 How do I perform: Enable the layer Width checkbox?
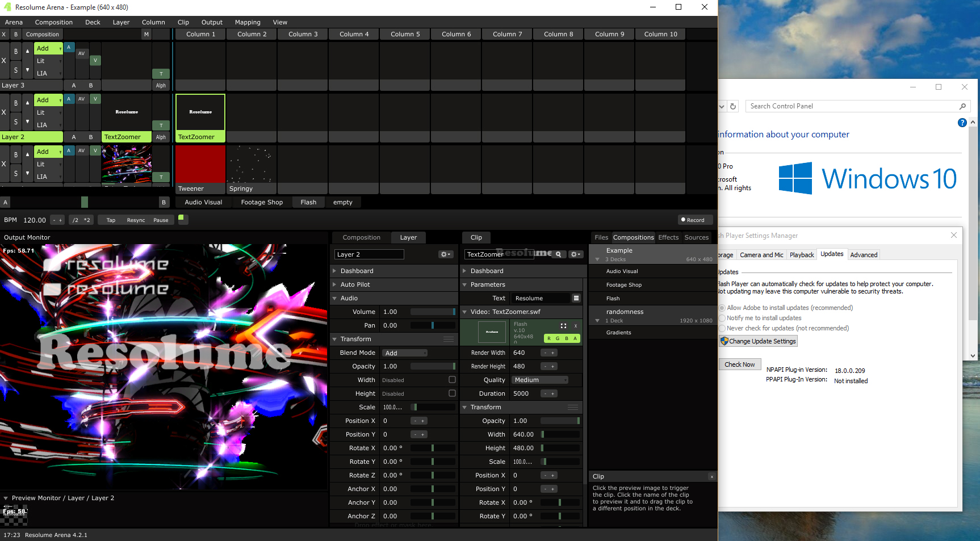[452, 380]
